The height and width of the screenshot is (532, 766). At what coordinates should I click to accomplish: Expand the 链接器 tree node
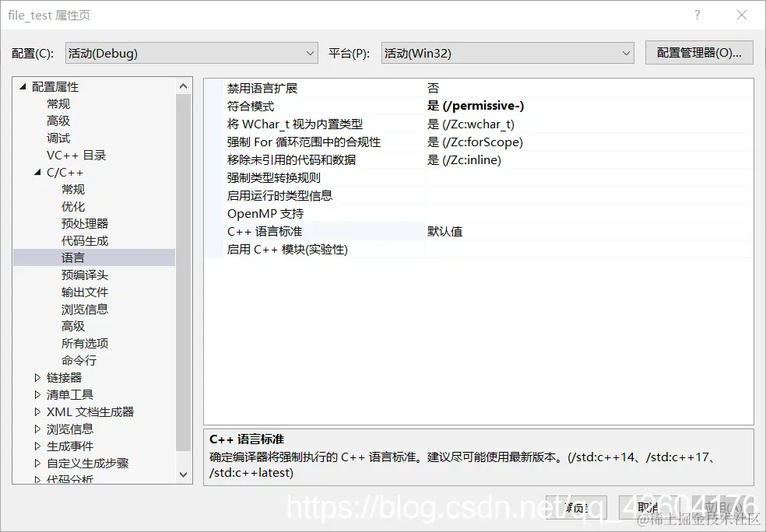click(x=37, y=377)
